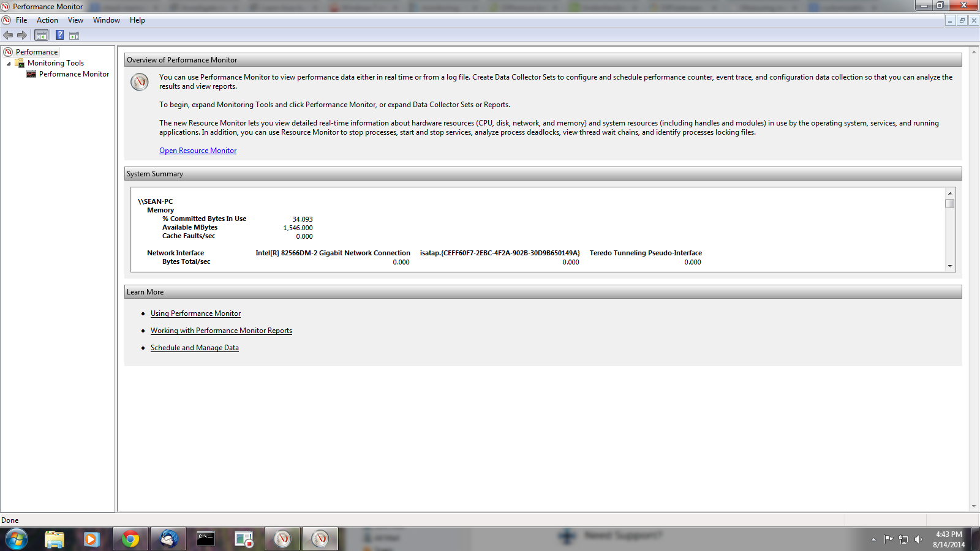Open the recorder app icon in the taskbar

coord(244,539)
